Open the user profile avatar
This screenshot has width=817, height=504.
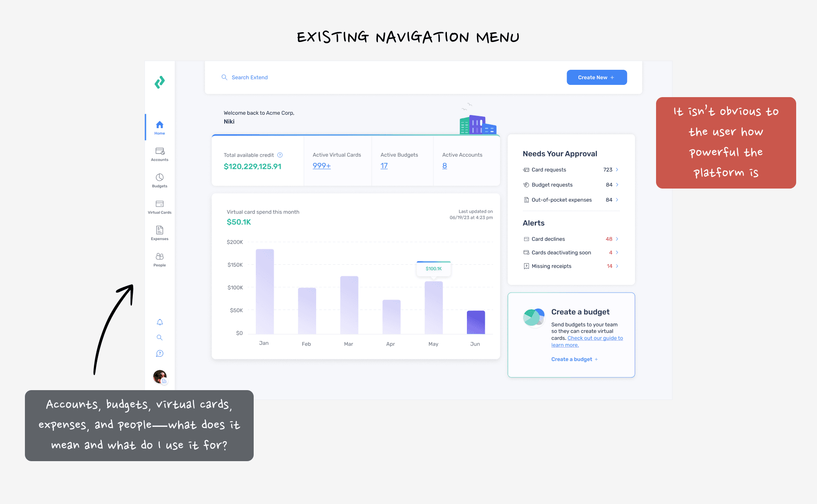(x=160, y=376)
